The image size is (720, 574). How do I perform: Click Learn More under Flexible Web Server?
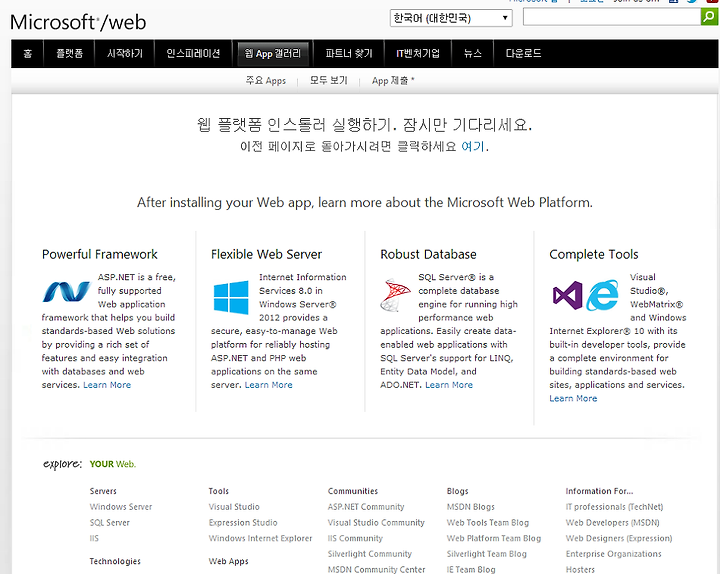pyautogui.click(x=269, y=385)
